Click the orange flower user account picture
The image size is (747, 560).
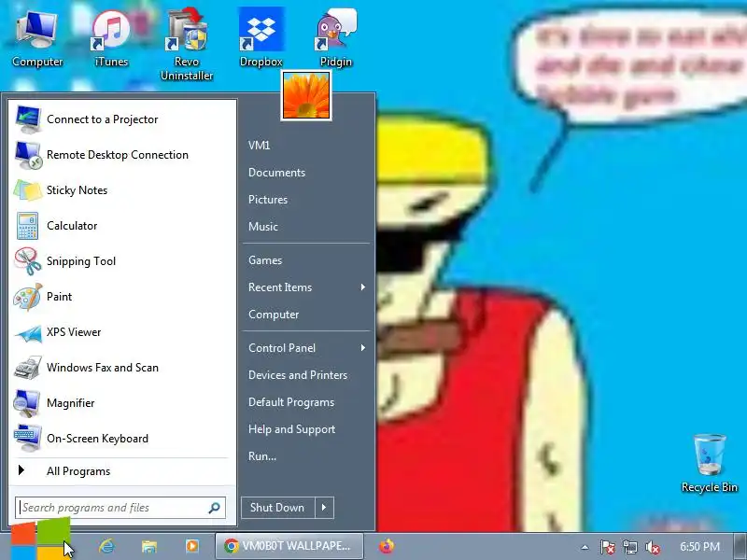306,96
